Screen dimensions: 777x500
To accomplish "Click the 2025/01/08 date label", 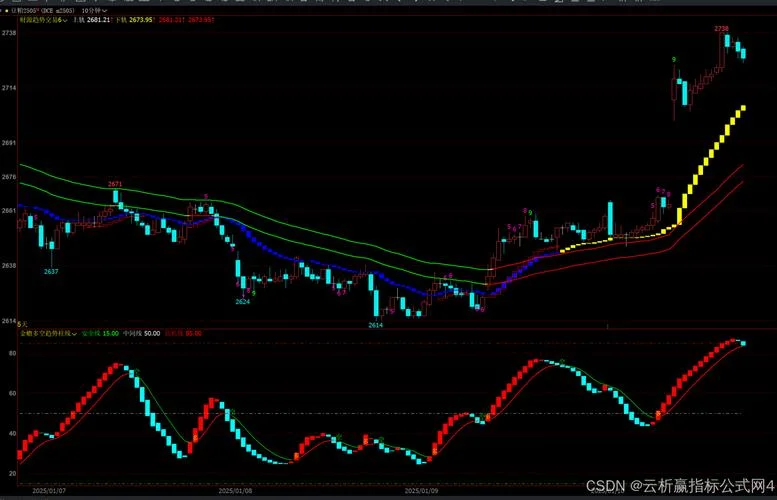I will pyautogui.click(x=235, y=491).
